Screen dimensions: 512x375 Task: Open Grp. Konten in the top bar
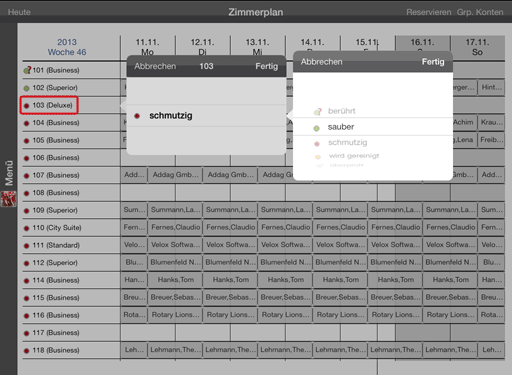click(x=480, y=12)
